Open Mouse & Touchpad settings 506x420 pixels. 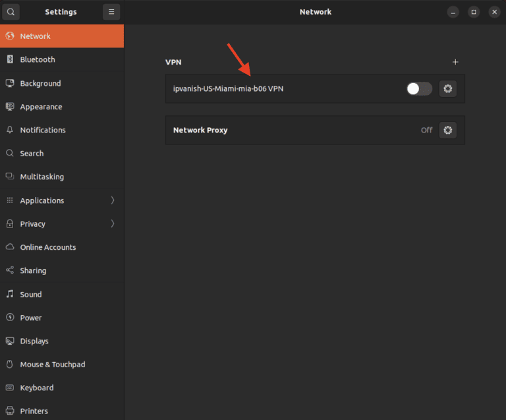point(52,365)
